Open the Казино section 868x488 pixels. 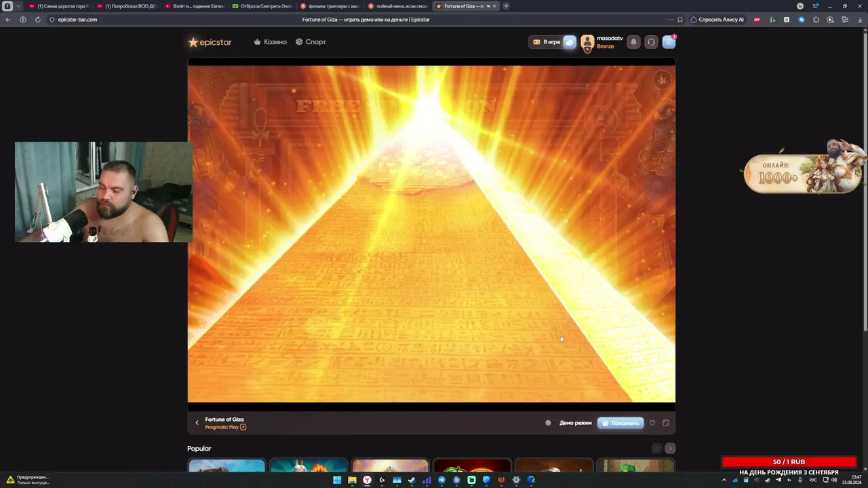[271, 42]
